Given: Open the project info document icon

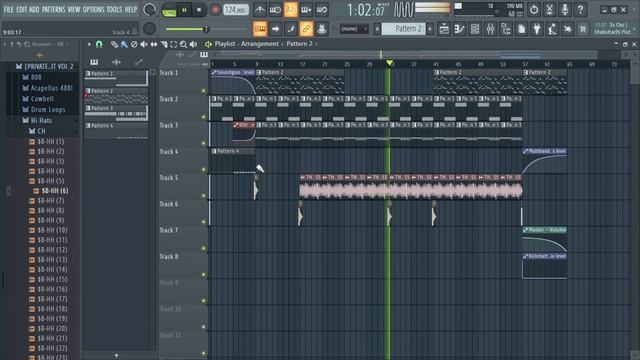Looking at the screenshot, I should pos(521,29).
